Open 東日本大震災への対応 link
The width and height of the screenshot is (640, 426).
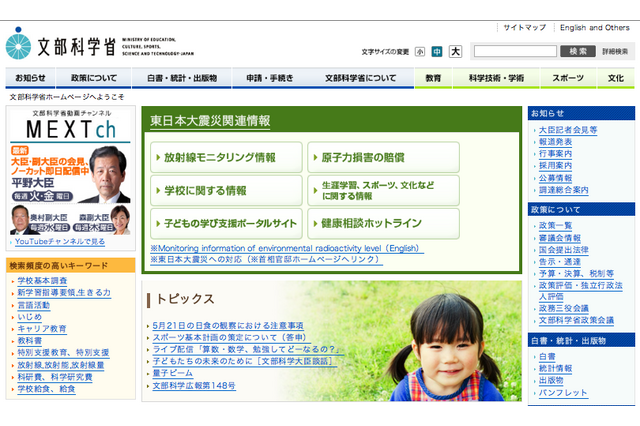[x=266, y=259]
